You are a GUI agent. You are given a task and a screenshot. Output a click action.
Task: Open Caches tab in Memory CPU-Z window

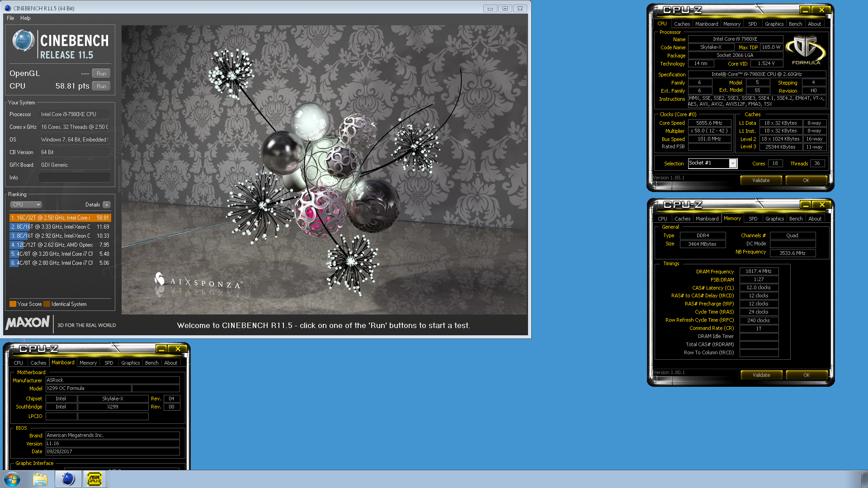pos(682,219)
